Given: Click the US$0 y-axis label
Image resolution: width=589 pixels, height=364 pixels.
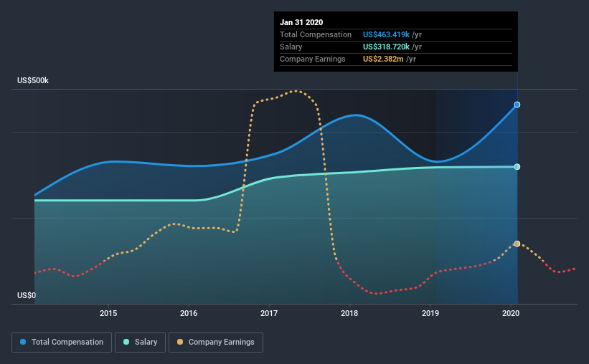Looking at the screenshot, I should tap(27, 295).
